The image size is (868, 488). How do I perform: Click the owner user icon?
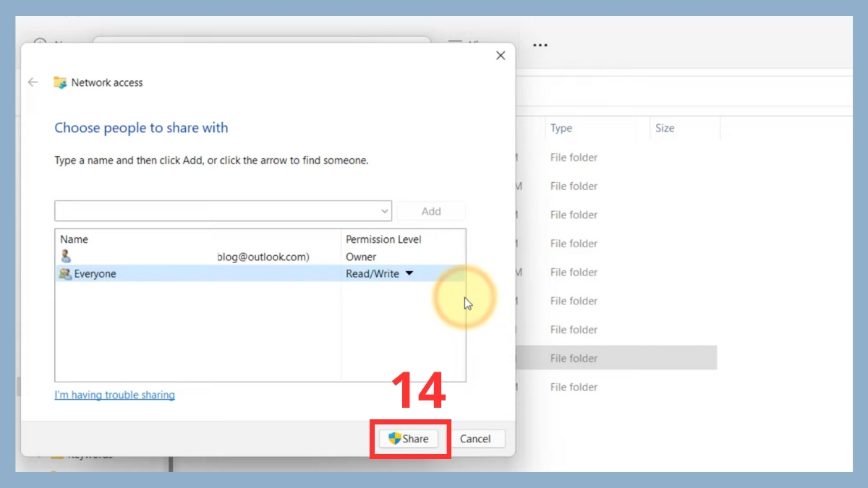pyautogui.click(x=66, y=257)
